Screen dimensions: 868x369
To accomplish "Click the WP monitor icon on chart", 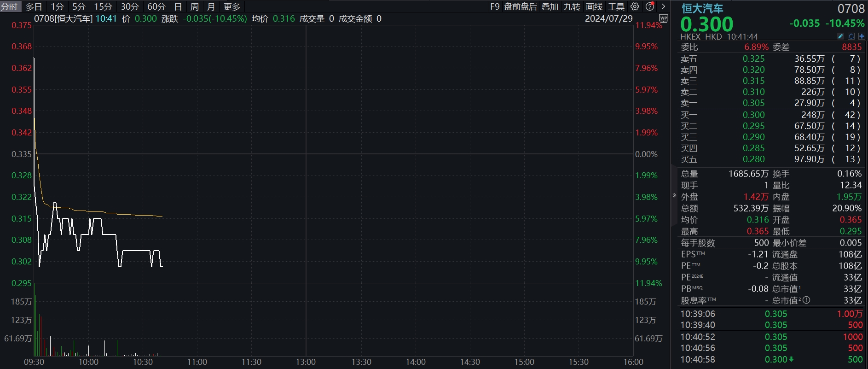I will [663, 18].
